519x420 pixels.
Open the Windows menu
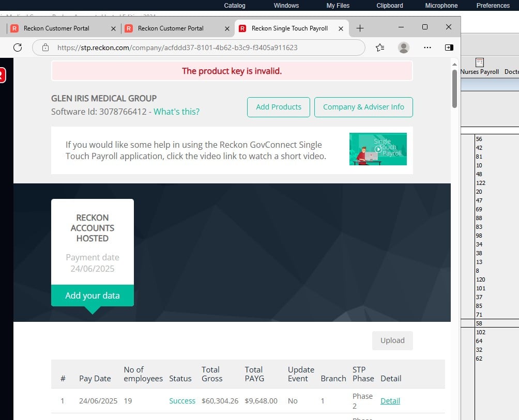point(286,6)
